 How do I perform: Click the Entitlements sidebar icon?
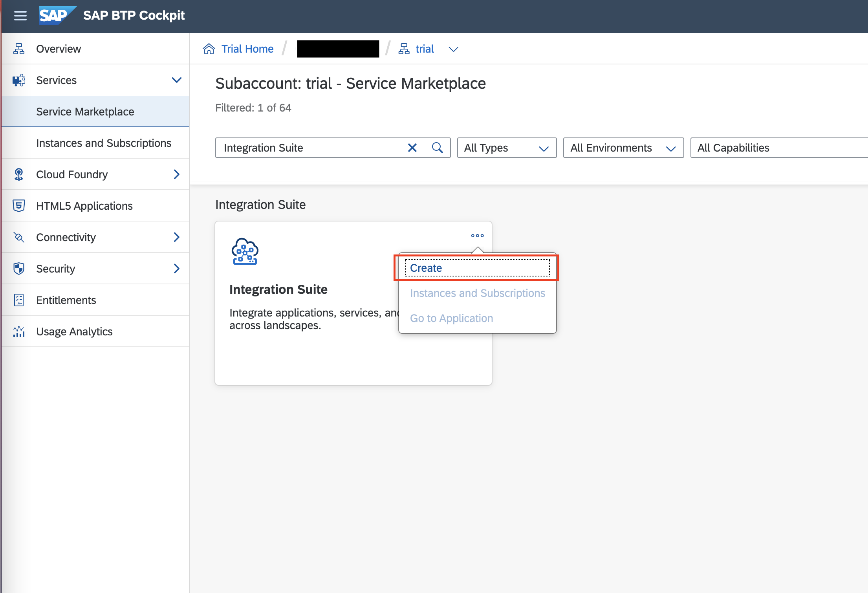pos(19,300)
